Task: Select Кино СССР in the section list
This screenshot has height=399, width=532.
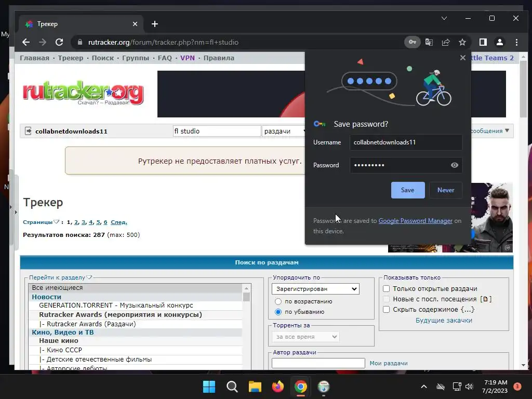Action: tap(60, 350)
